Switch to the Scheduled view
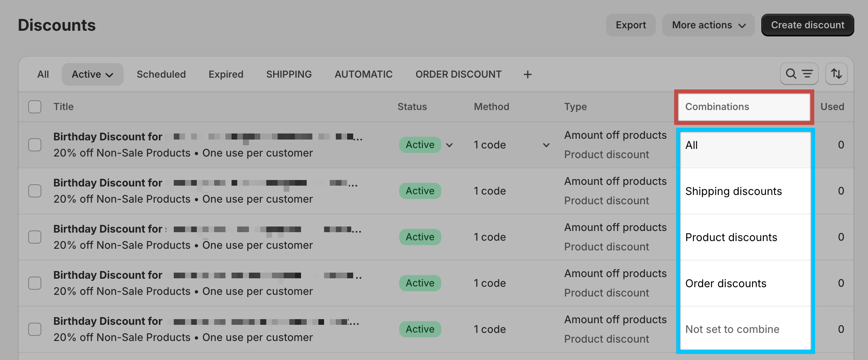Image resolution: width=868 pixels, height=360 pixels. click(x=161, y=74)
